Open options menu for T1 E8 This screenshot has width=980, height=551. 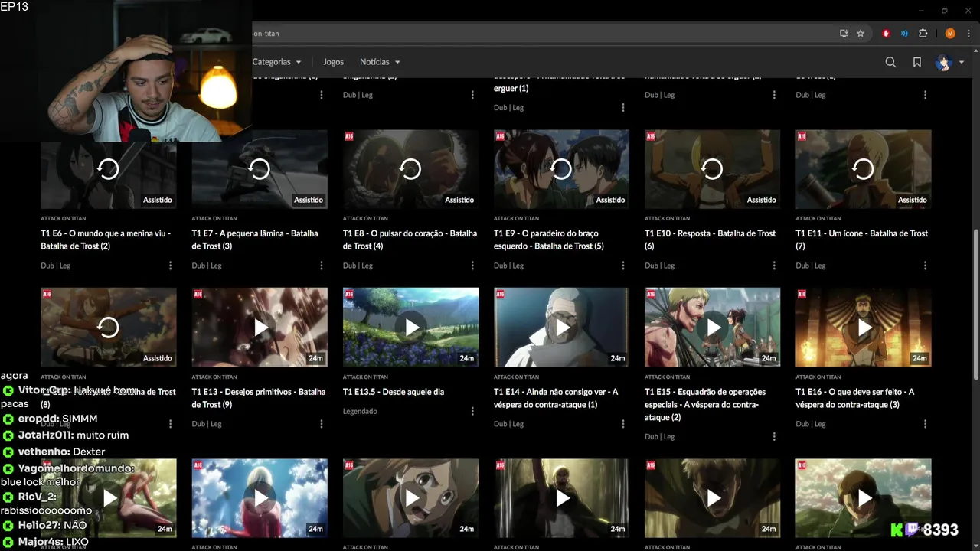point(472,266)
